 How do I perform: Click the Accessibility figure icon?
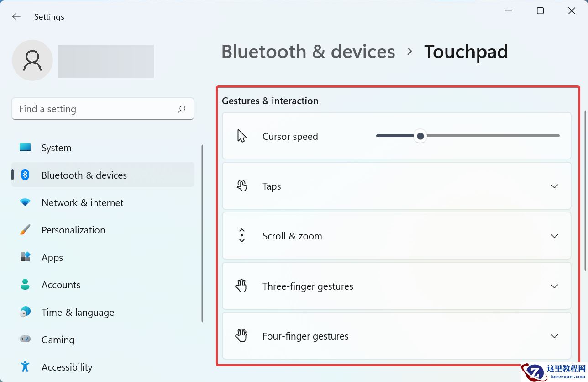tap(25, 367)
